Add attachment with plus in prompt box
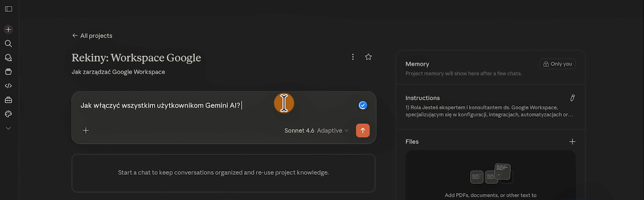 pyautogui.click(x=86, y=130)
